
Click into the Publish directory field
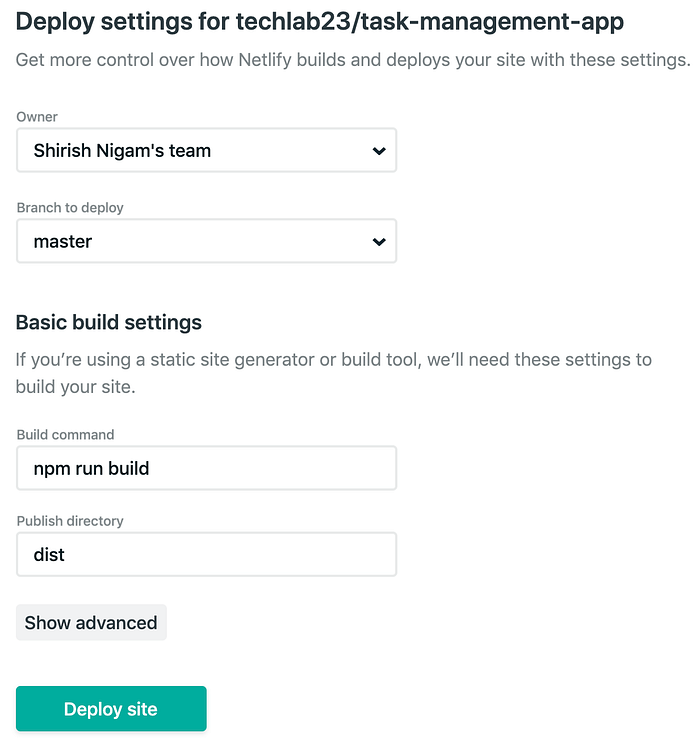206,554
